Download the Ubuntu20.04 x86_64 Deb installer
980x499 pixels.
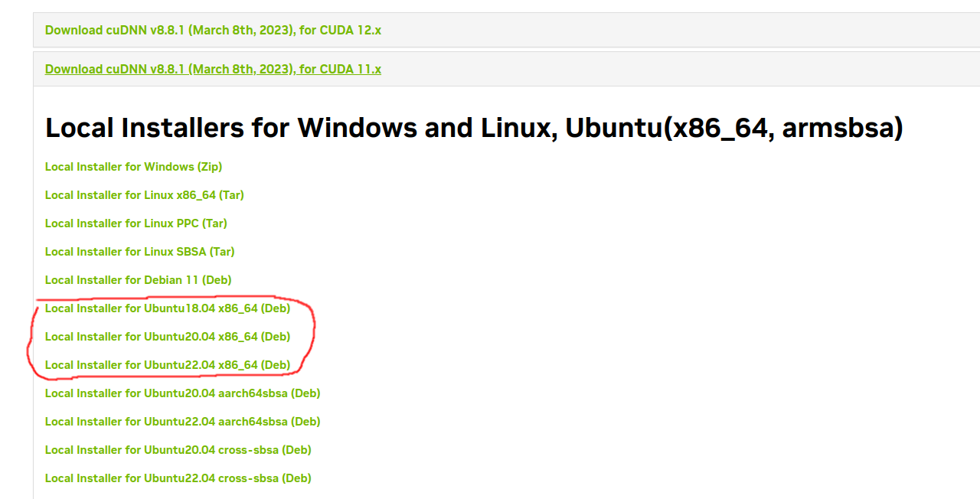tap(168, 336)
